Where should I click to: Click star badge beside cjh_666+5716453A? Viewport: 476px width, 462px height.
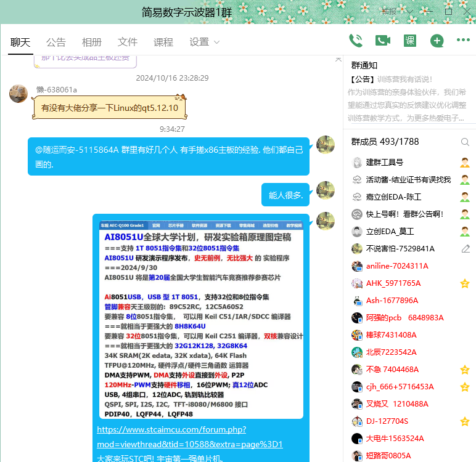pos(465,387)
